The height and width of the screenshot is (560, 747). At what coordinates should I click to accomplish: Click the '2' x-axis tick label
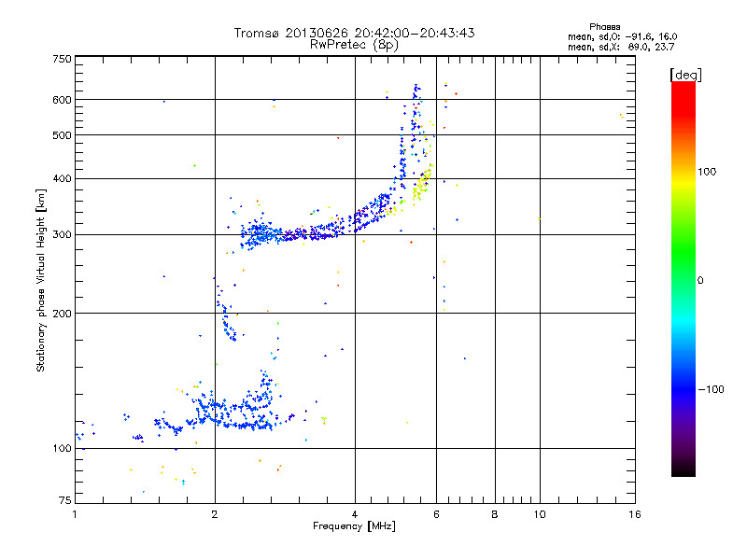[x=215, y=514]
